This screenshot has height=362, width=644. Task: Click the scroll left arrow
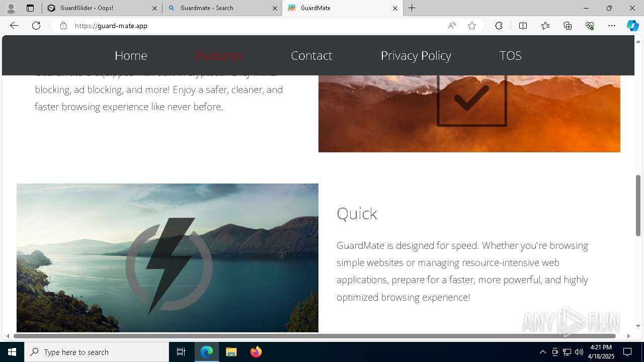click(x=8, y=336)
